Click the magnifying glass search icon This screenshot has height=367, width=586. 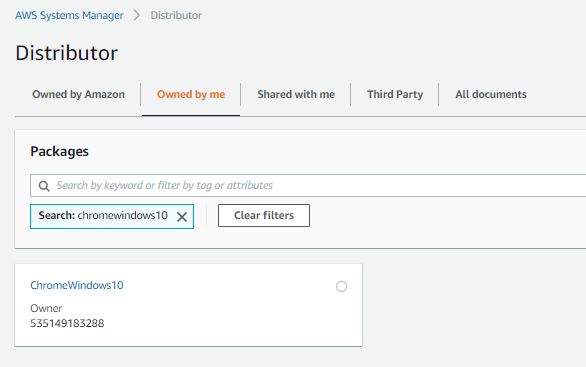44,186
